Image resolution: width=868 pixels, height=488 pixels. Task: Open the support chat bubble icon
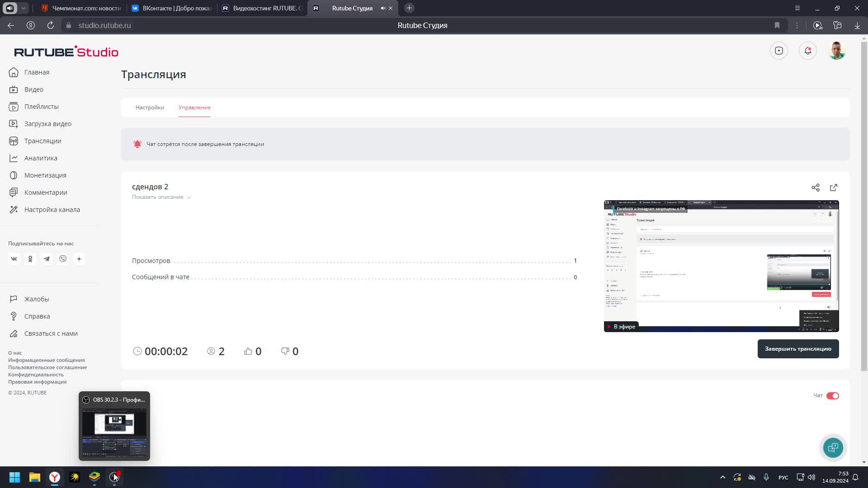[832, 447]
